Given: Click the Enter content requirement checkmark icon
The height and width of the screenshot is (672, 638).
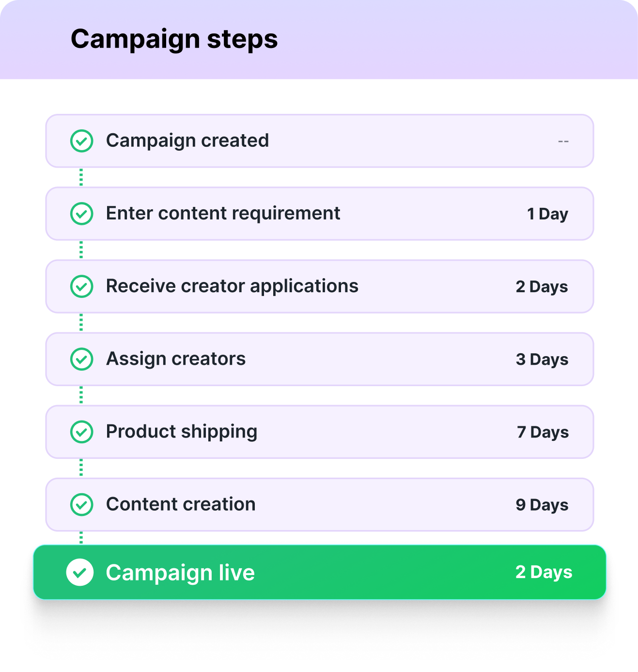Looking at the screenshot, I should [x=82, y=214].
